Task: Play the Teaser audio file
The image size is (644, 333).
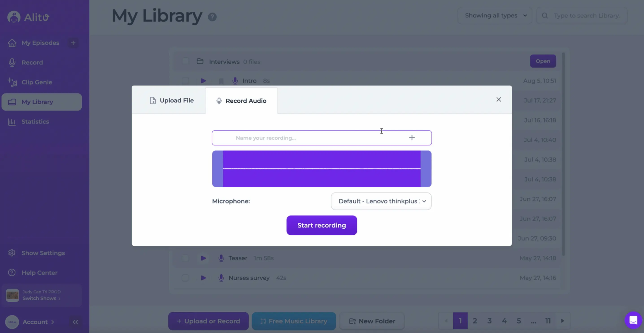Action: click(x=203, y=258)
